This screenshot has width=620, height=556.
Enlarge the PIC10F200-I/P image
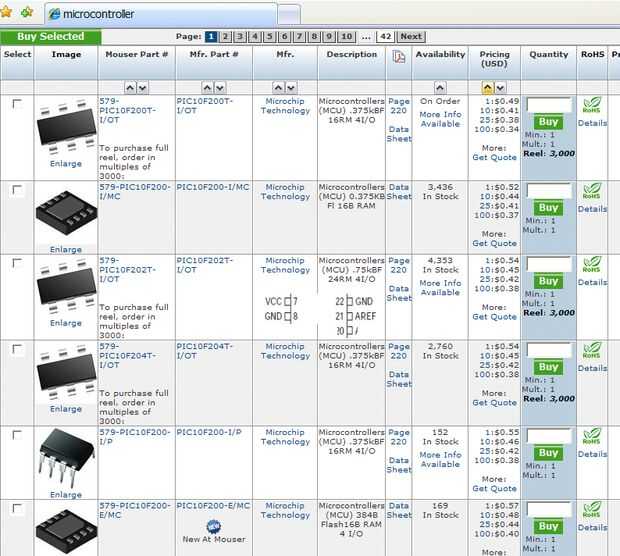click(x=66, y=495)
